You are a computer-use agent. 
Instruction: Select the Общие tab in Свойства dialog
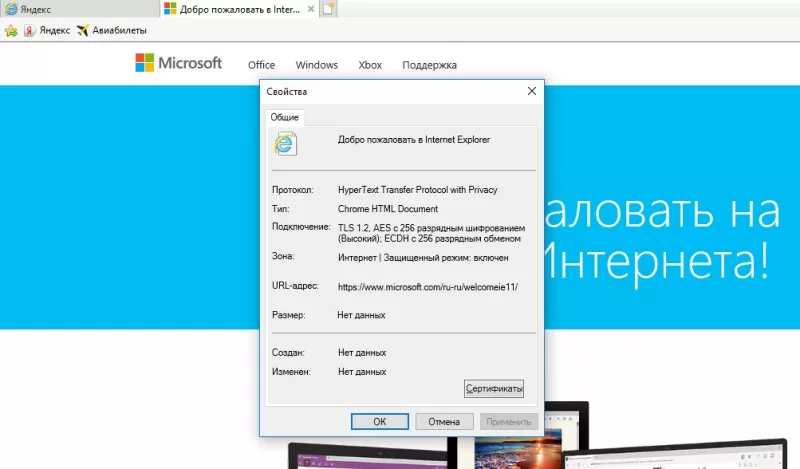tap(284, 117)
